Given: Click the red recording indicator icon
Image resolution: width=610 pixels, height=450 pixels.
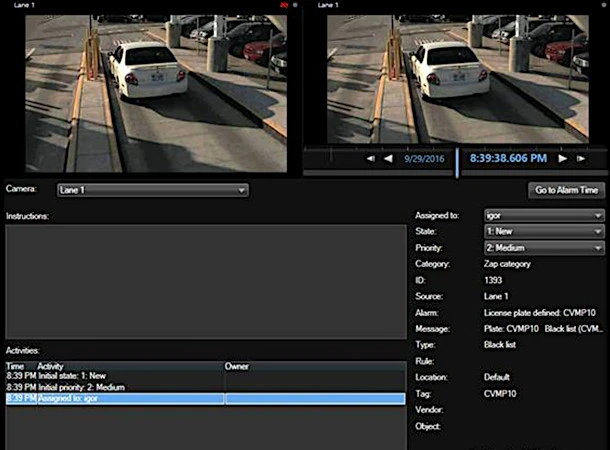Looking at the screenshot, I should [x=284, y=5].
